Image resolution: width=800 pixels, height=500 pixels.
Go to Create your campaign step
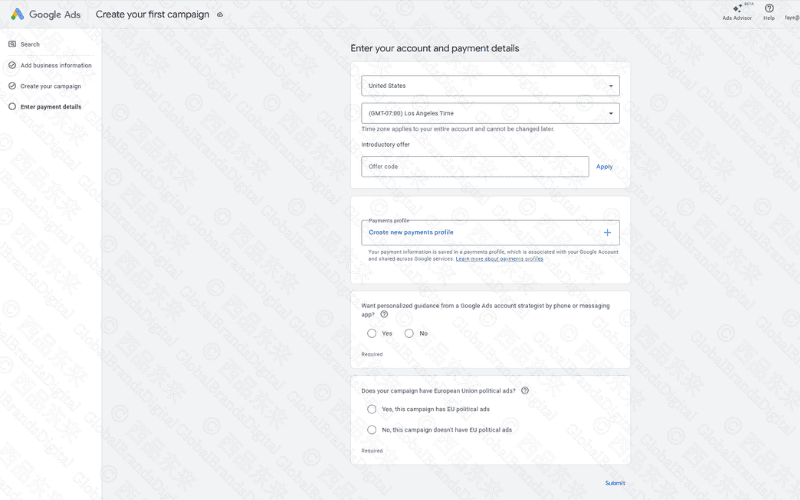pyautogui.click(x=50, y=86)
